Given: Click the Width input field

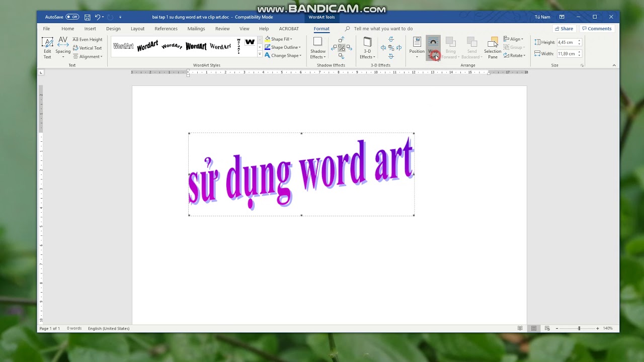Looking at the screenshot, I should tap(567, 53).
